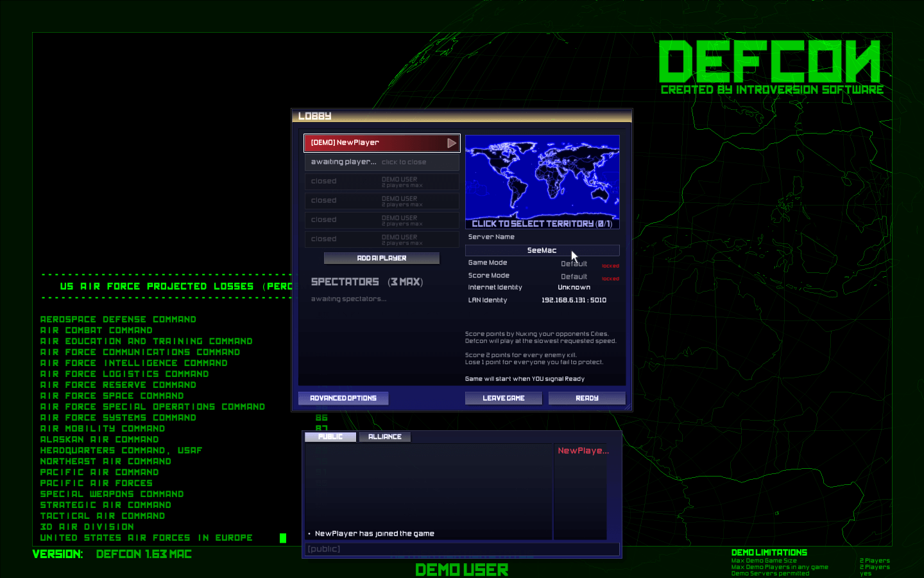Click the 'SPECTATORS (3 MAX)' heading

pyautogui.click(x=367, y=282)
